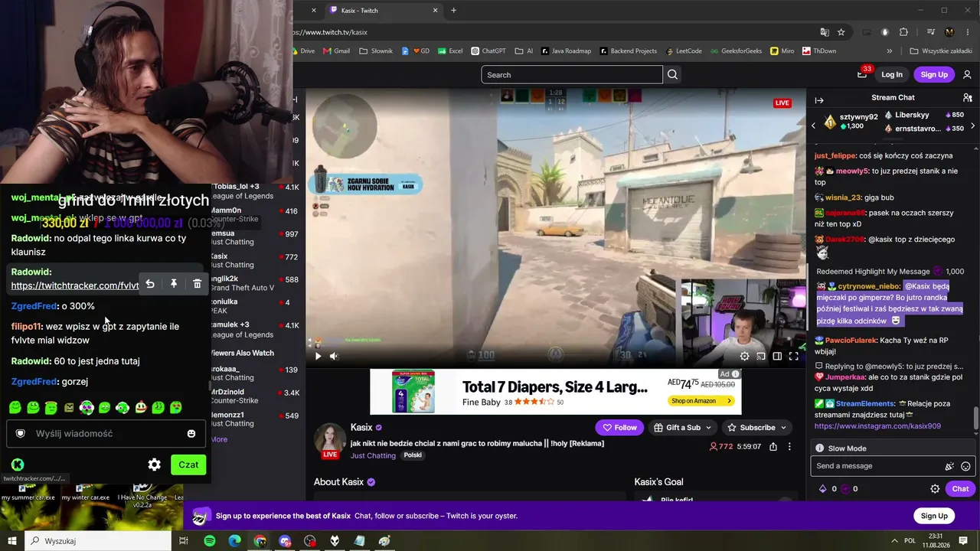Viewport: 980px width, 551px height.
Task: Open the Java Roadmap bookmark
Action: (x=566, y=51)
